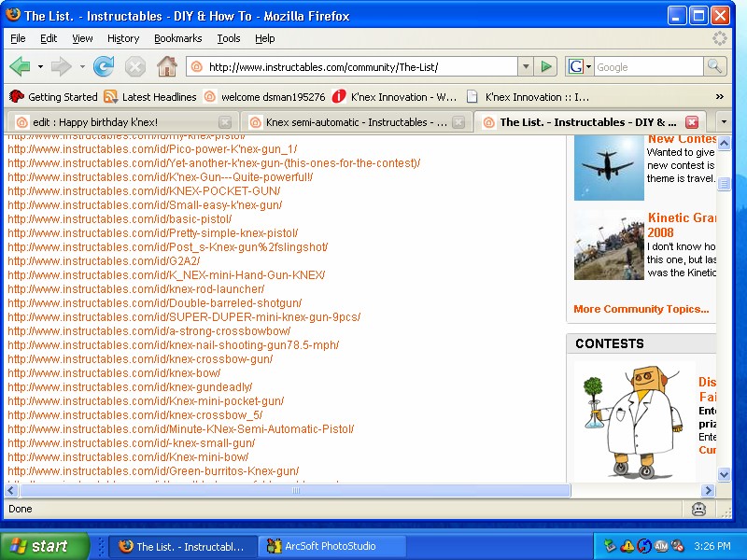Click the Instructables favicon in the address bar
Viewport: 747px width, 560px height.
click(196, 66)
